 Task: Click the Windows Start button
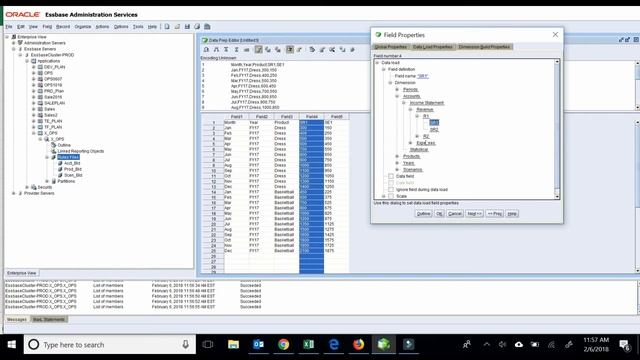11,344
